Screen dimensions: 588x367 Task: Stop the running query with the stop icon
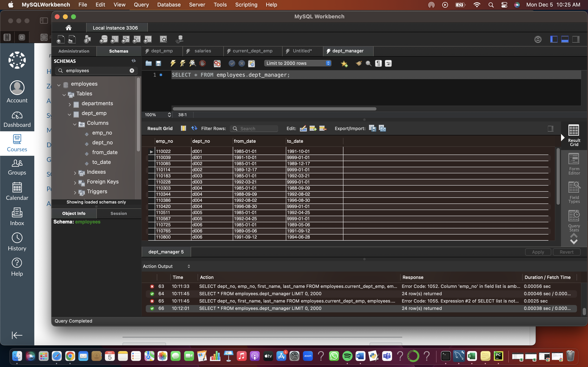tap(202, 63)
